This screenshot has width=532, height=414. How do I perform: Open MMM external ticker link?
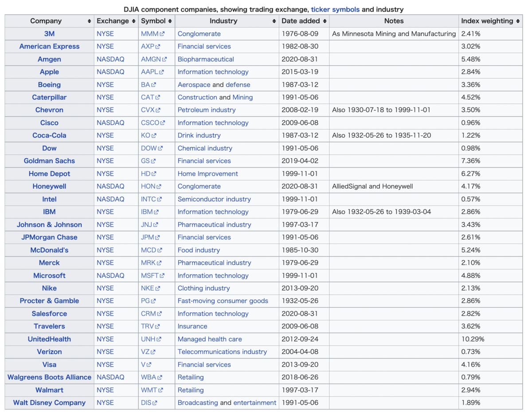(x=153, y=34)
